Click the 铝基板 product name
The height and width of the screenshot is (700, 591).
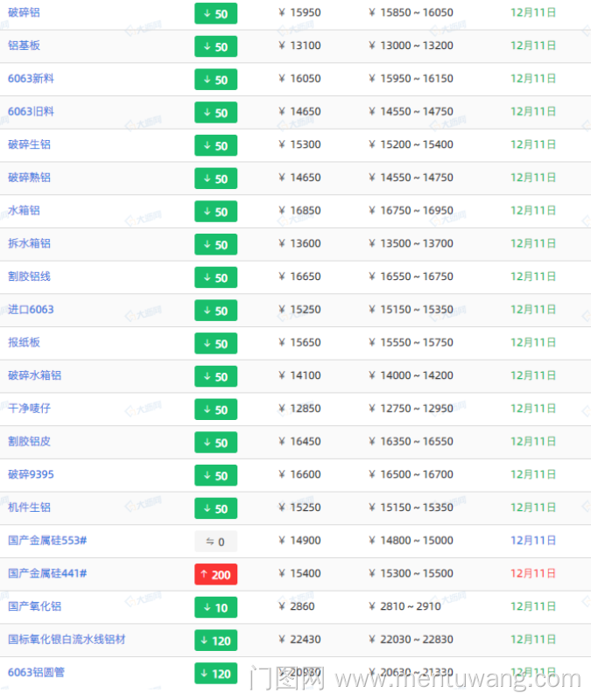coord(24,45)
